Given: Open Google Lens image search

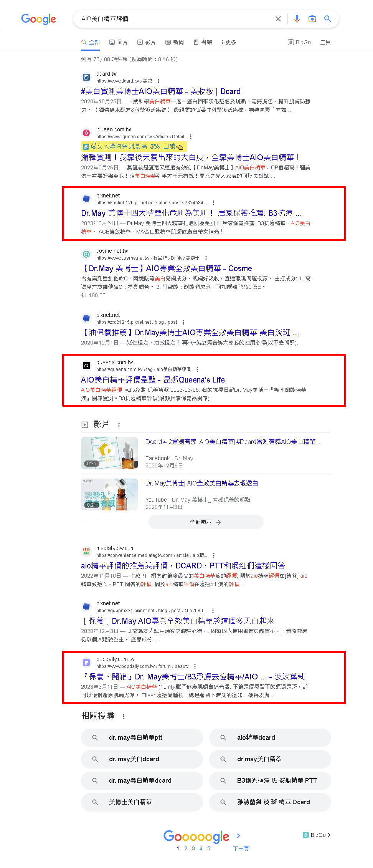Looking at the screenshot, I should (x=312, y=19).
